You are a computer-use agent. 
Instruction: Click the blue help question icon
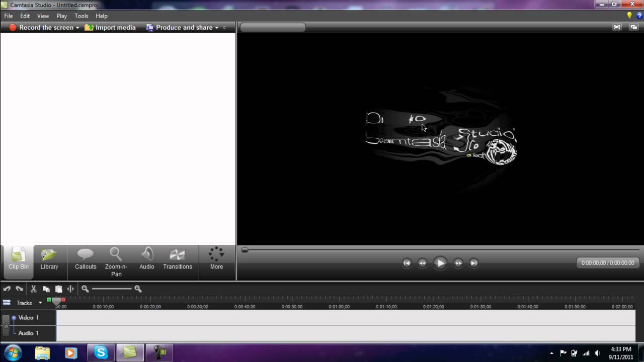tap(639, 16)
